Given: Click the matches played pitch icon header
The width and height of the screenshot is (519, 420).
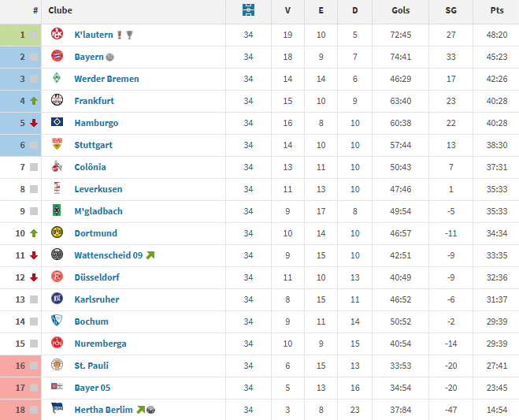Looking at the screenshot, I should point(248,11).
